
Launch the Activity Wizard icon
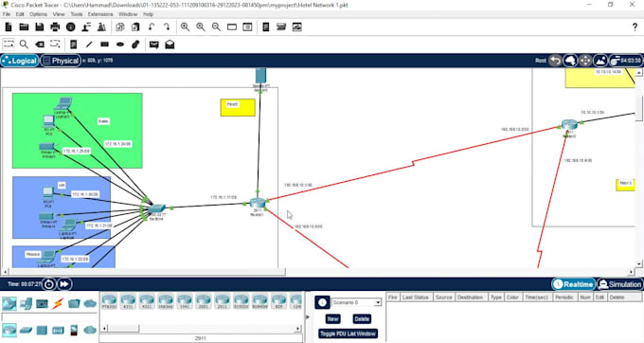[86, 27]
